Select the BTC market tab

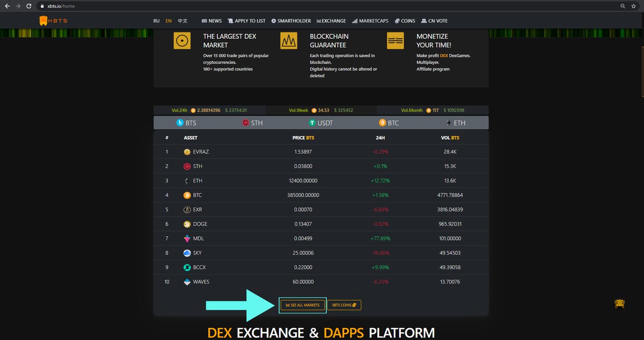389,123
